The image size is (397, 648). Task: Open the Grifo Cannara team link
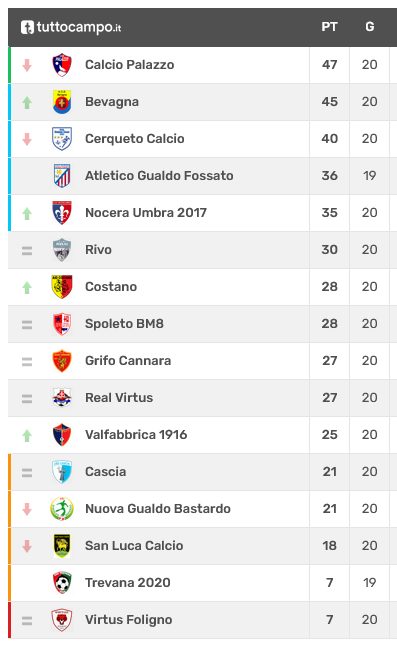click(x=128, y=361)
